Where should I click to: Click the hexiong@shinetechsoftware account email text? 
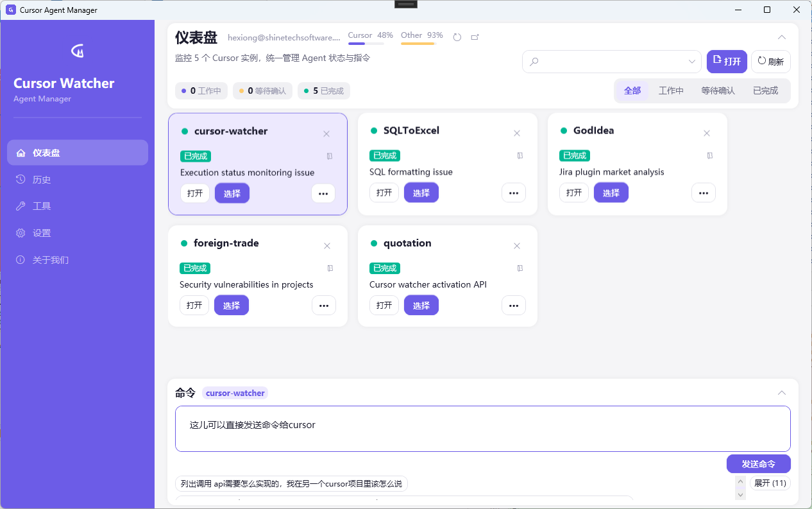284,38
